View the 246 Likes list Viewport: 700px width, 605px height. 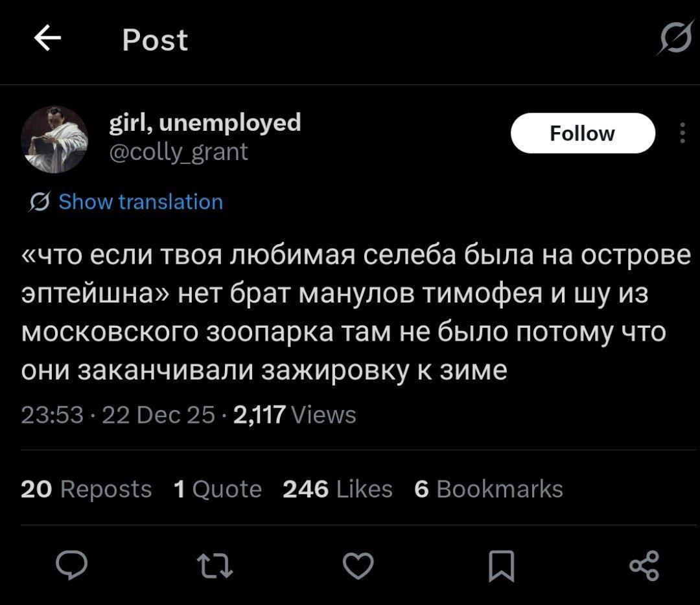tap(338, 488)
